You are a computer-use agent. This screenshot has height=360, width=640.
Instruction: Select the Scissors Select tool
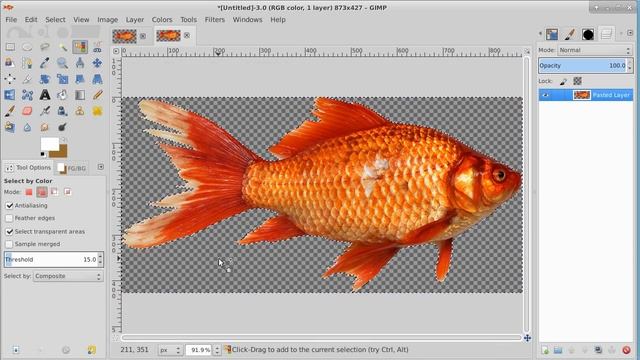tap(97, 47)
